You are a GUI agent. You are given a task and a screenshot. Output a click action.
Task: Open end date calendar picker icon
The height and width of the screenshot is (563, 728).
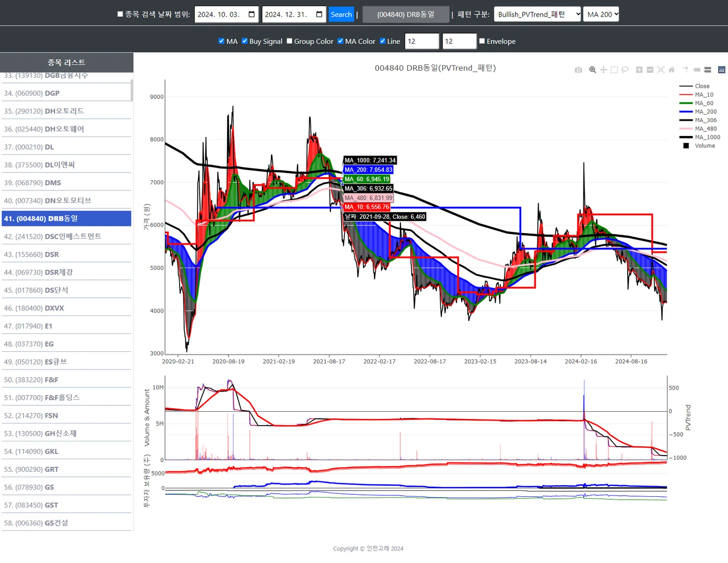(319, 14)
